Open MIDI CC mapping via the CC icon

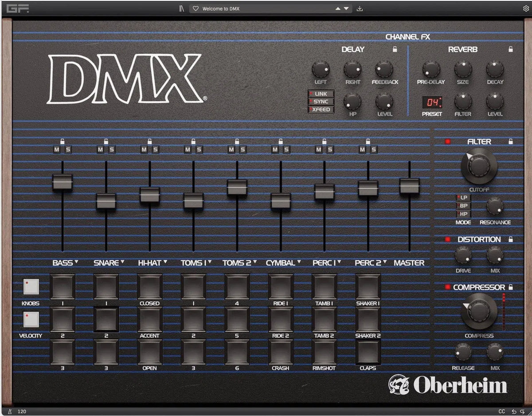pos(502,412)
